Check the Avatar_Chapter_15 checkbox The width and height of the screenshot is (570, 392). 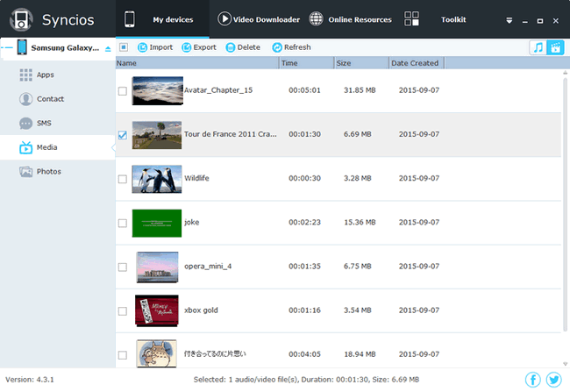123,90
